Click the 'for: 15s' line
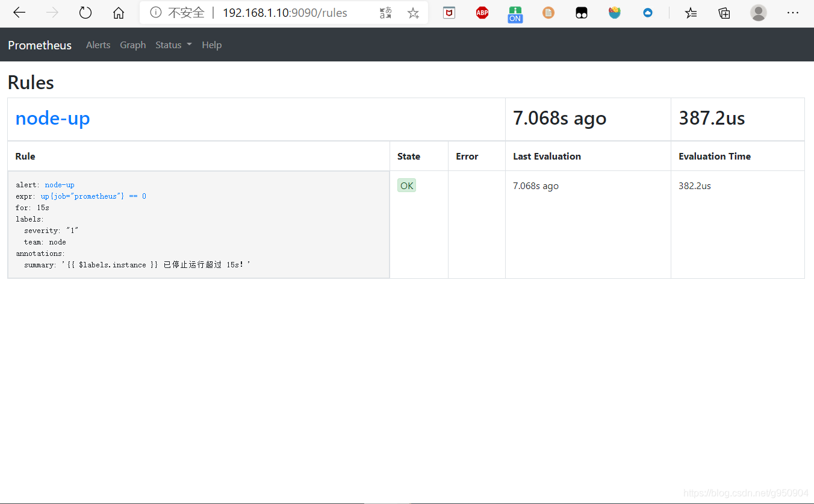Viewport: 814px width, 504px height. click(33, 208)
